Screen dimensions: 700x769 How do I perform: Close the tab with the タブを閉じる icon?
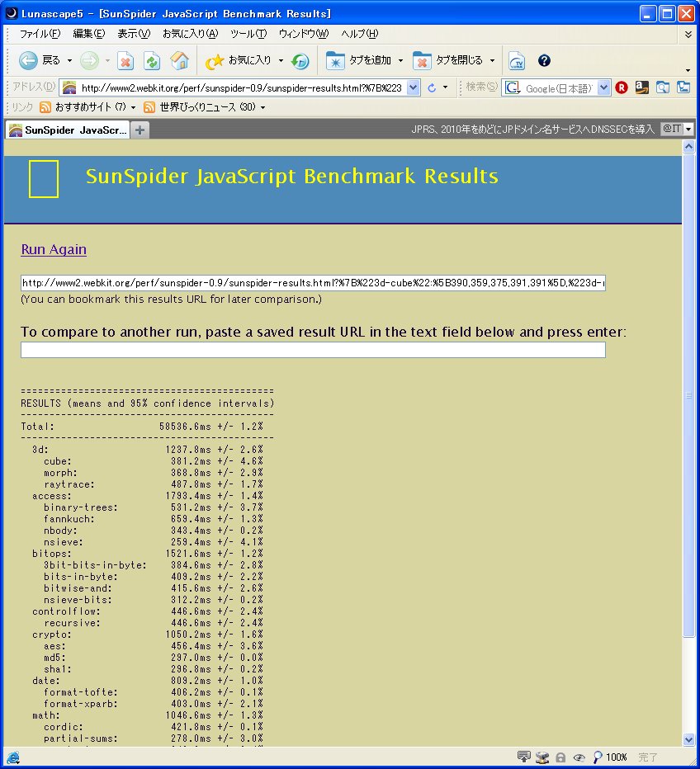click(x=422, y=60)
